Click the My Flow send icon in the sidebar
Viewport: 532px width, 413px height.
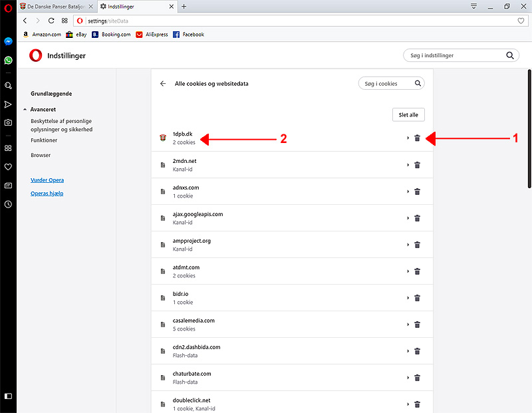pyautogui.click(x=8, y=104)
